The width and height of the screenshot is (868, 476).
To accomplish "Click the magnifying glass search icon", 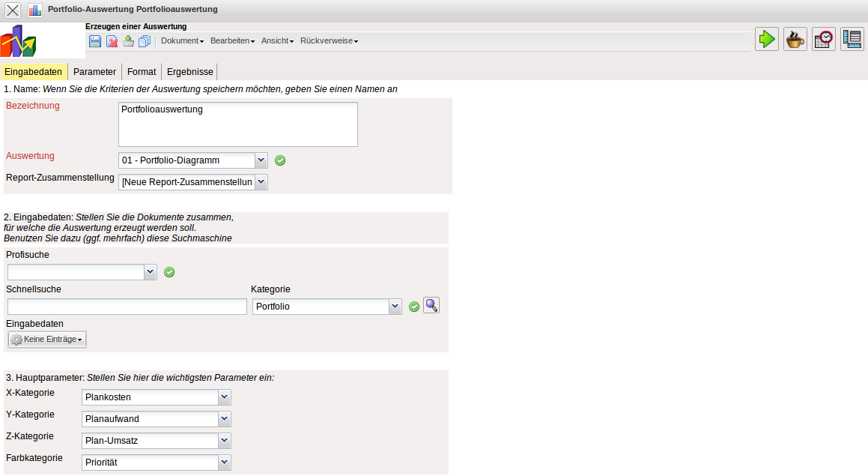I will [431, 305].
